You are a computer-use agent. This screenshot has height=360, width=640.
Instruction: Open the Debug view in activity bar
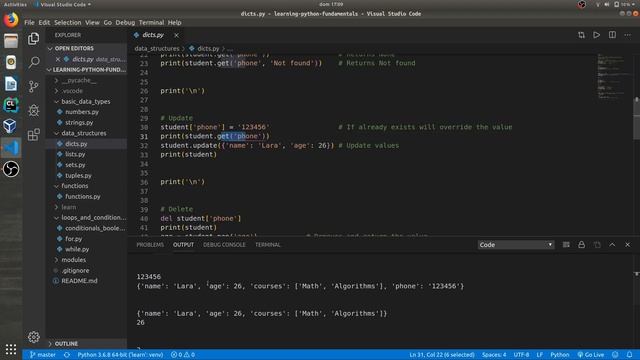click(x=33, y=110)
